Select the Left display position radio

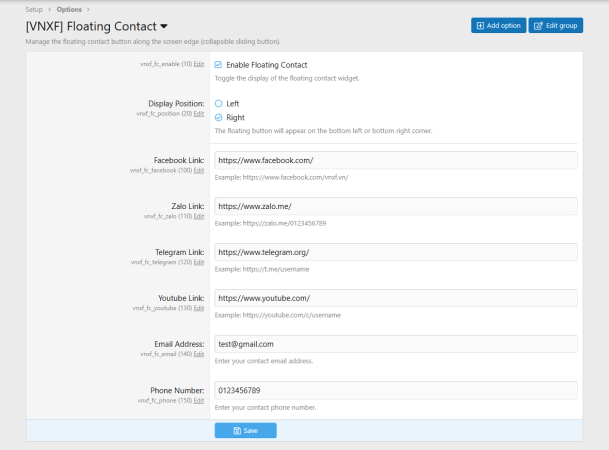tap(219, 104)
